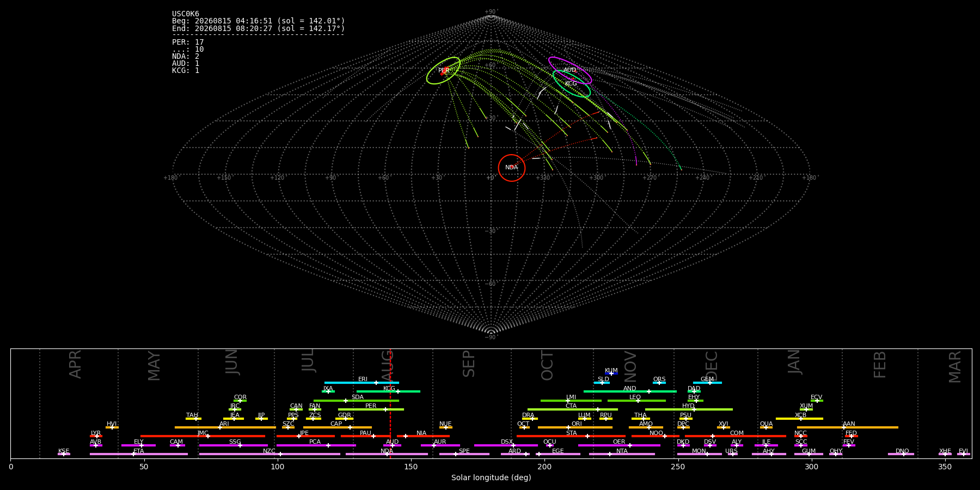
Task: Click the DEC month label in timeline
Action: click(x=712, y=366)
